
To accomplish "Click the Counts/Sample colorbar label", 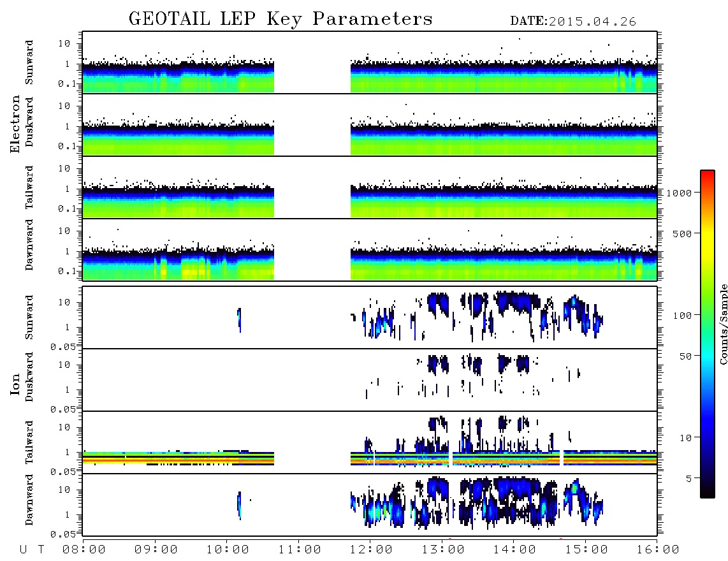I will coord(723,324).
